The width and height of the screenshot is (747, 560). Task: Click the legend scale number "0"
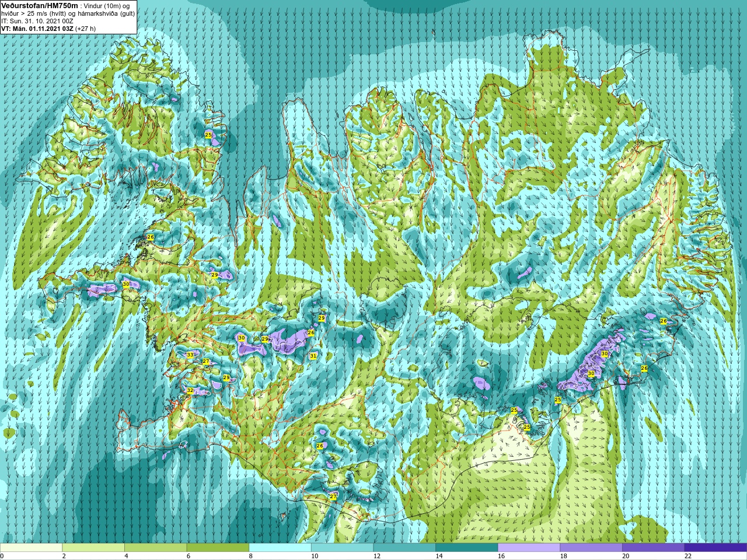tap(2, 556)
